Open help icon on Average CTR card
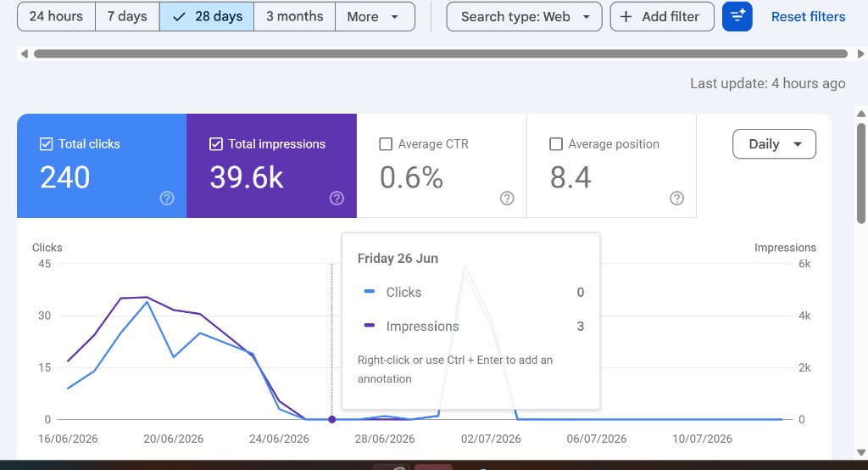868x470 pixels. click(x=507, y=199)
